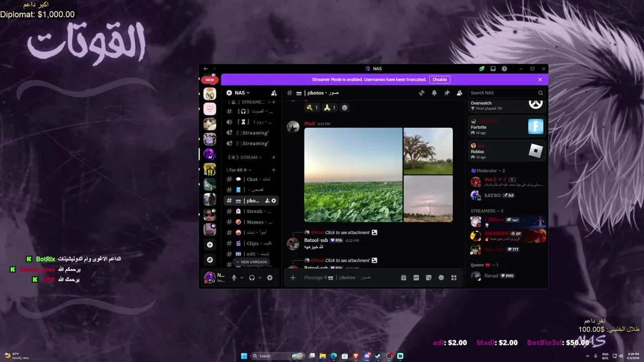The image size is (644, 362).
Task: Click the NEW badge in server list
Action: coord(210,80)
